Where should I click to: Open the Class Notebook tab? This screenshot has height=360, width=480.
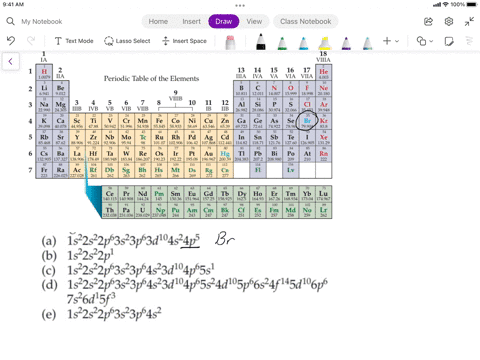306,21
